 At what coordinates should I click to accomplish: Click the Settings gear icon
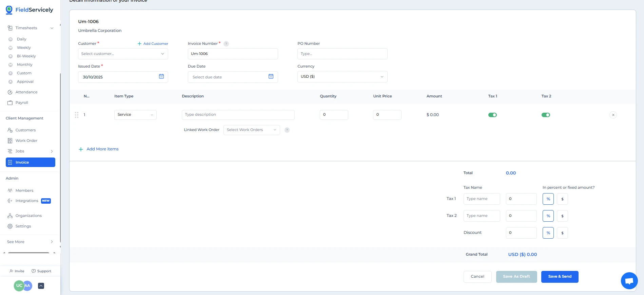[10, 226]
